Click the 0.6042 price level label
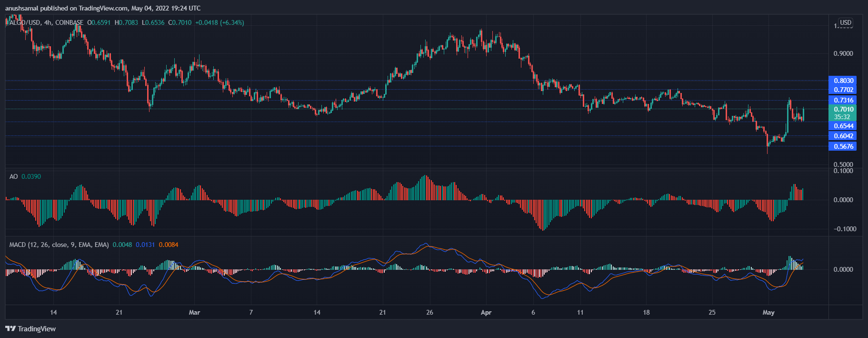The width and height of the screenshot is (868, 338). (843, 136)
